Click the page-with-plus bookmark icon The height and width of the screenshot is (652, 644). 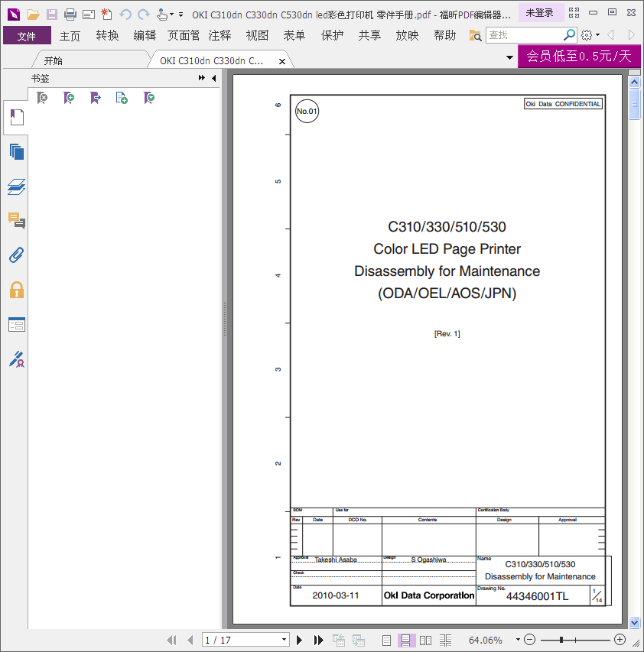point(122,98)
